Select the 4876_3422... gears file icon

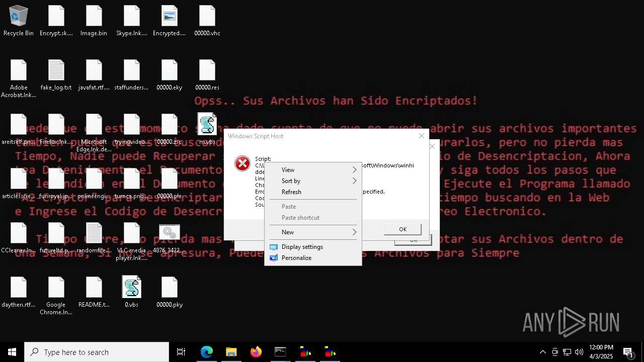(x=170, y=238)
